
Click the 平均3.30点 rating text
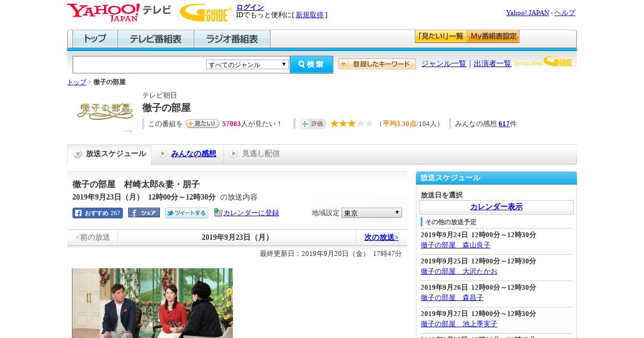coord(399,124)
